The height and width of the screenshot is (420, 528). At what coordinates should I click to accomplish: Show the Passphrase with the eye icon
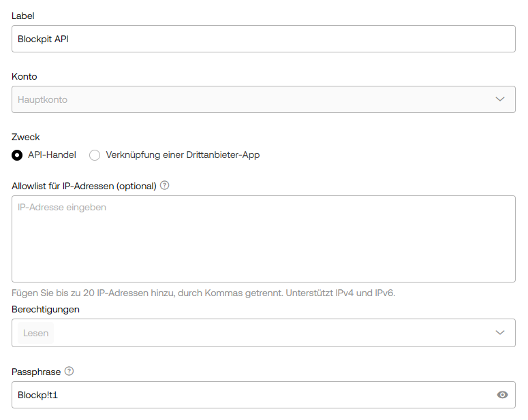502,394
